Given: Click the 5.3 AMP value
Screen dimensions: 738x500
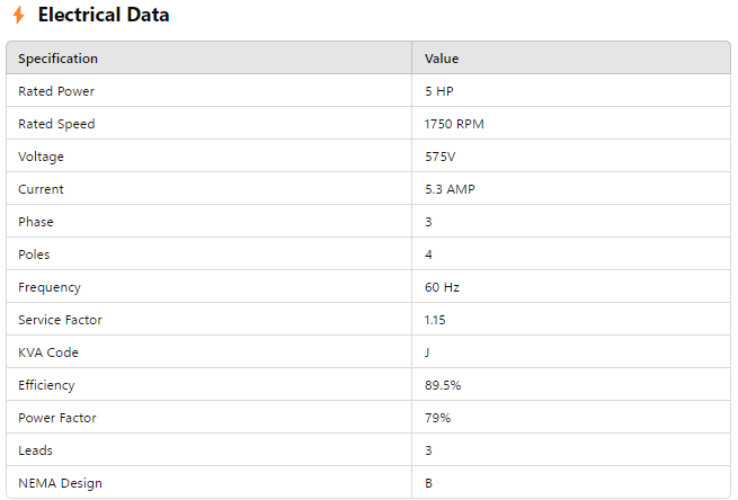Looking at the screenshot, I should 450,189.
